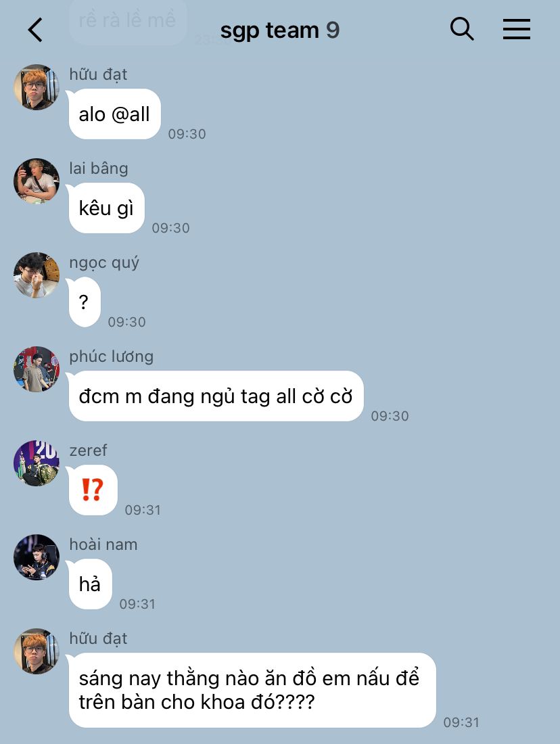Tap the sender name zeref
Image resolution: width=560 pixels, height=744 pixels.
(x=89, y=450)
